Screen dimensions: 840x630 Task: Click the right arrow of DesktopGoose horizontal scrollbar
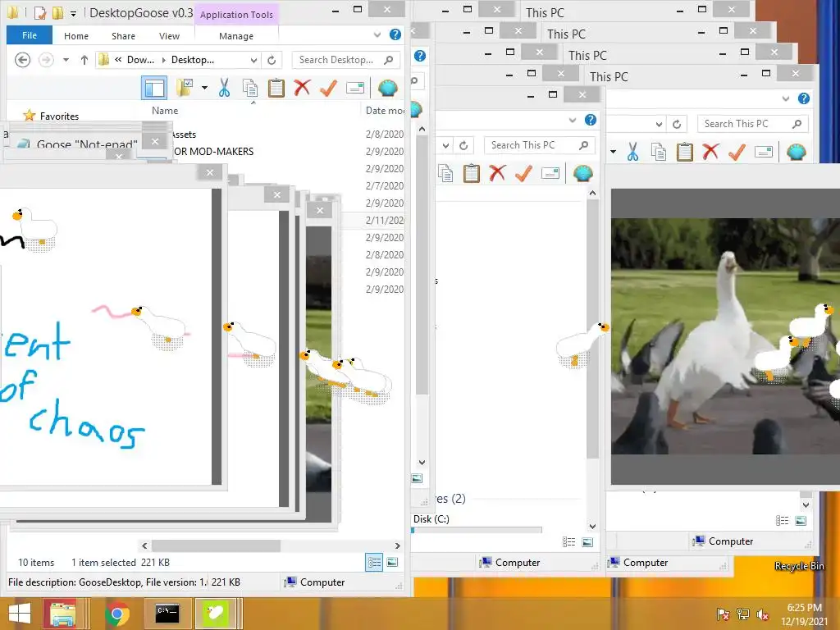398,546
